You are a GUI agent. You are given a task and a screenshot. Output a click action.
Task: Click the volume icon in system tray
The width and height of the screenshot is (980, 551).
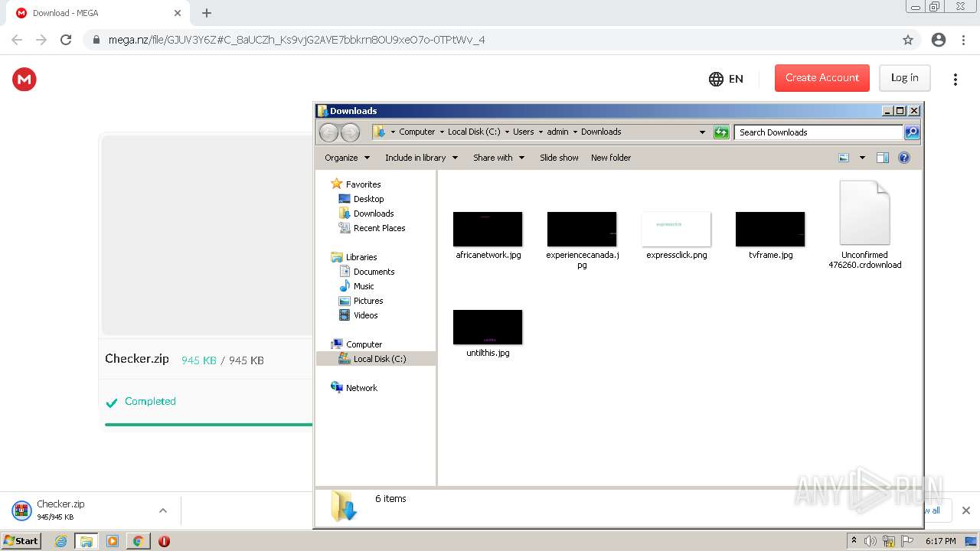(871, 541)
